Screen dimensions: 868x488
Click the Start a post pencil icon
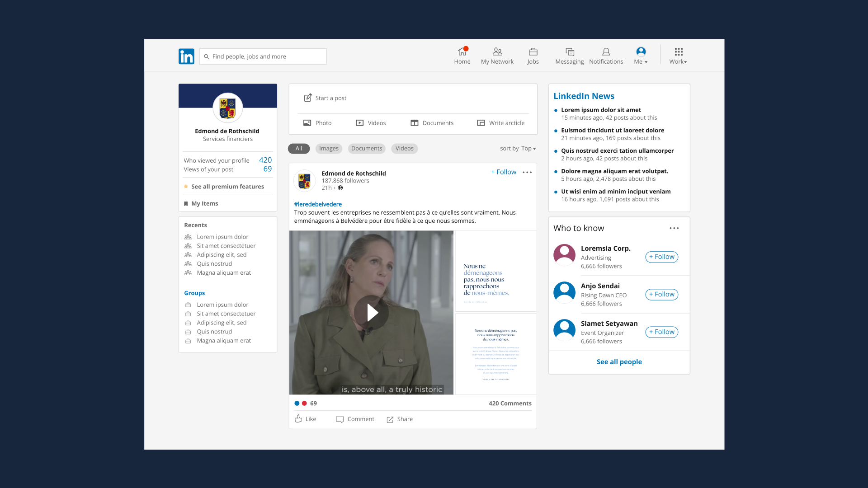pos(308,98)
